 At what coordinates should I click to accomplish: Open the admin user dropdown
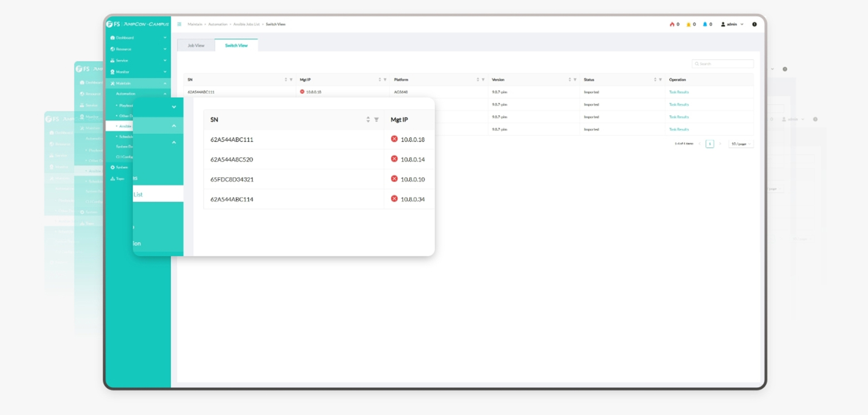[x=732, y=25]
